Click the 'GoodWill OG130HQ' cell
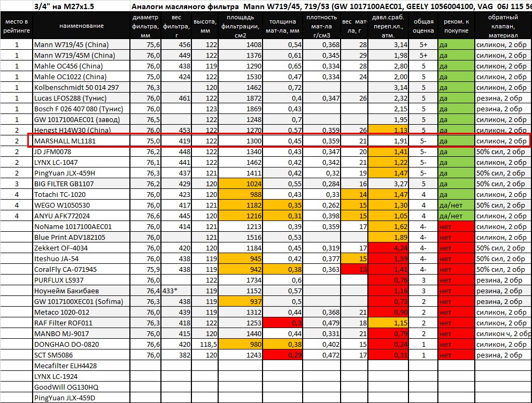532x403 pixels. (81, 387)
